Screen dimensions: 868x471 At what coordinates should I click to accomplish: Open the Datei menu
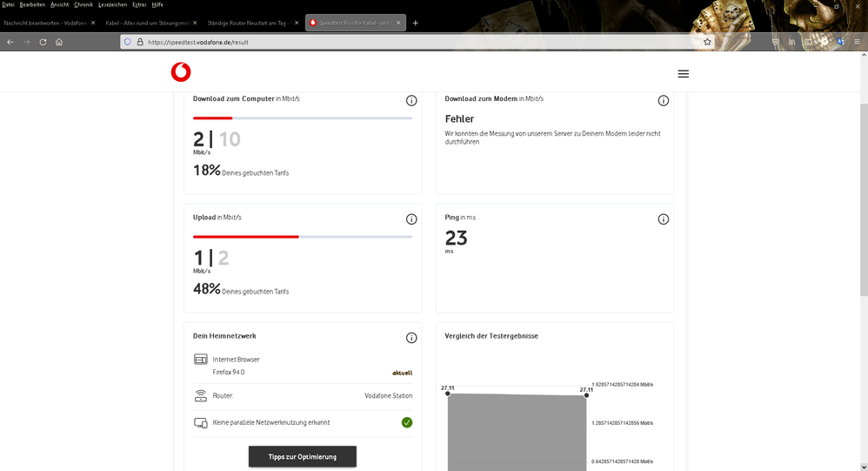pos(9,4)
